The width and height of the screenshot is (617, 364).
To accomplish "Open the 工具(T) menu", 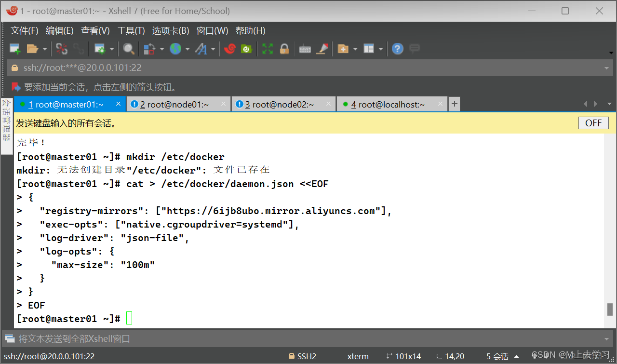I will [x=131, y=31].
